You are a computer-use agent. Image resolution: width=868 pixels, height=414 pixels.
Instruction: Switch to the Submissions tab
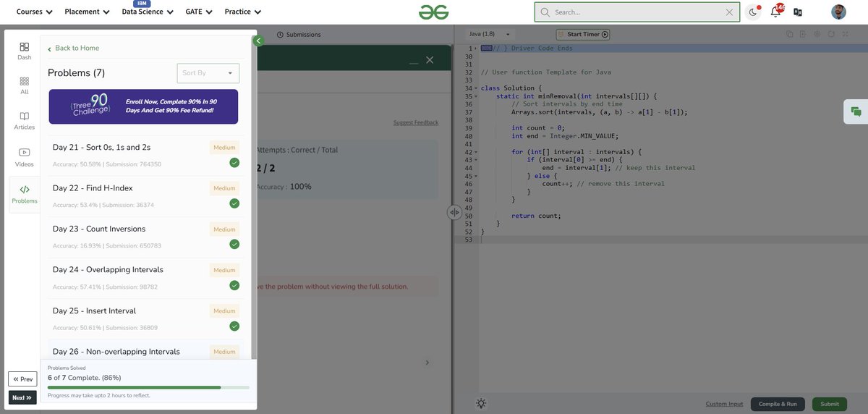pos(298,34)
